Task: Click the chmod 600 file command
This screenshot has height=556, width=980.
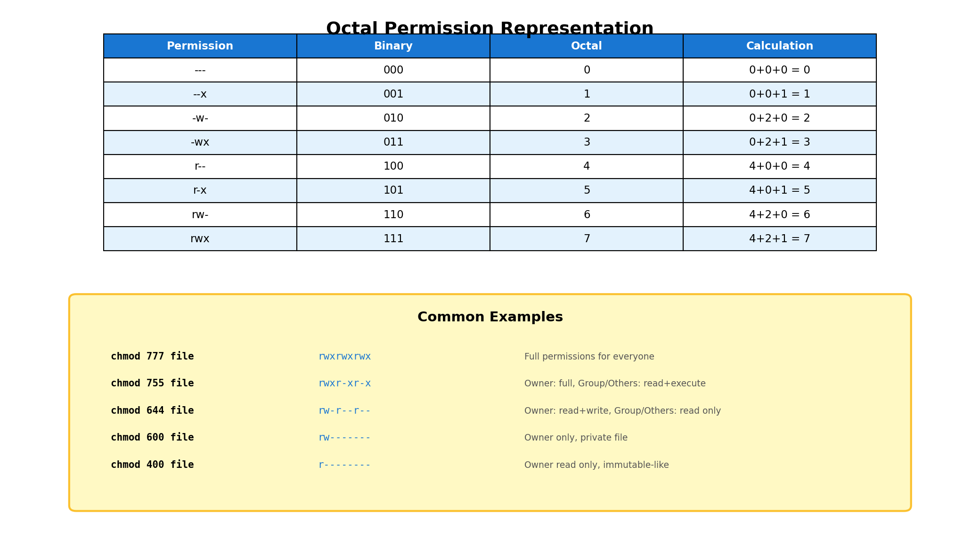Action: [152, 438]
